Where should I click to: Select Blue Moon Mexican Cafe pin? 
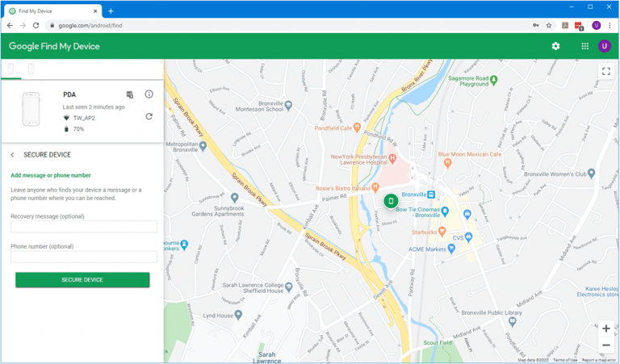tap(447, 162)
